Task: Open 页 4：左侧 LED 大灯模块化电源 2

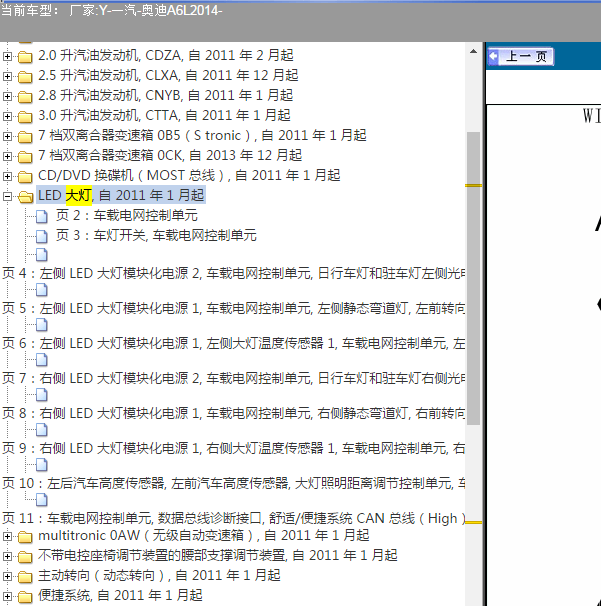Action: point(233,273)
